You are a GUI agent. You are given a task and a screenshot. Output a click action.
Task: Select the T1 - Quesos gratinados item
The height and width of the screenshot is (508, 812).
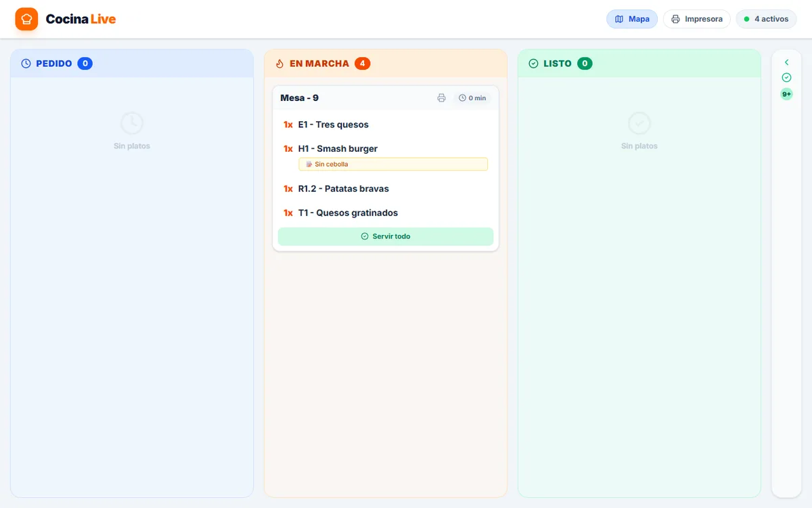[x=386, y=213]
